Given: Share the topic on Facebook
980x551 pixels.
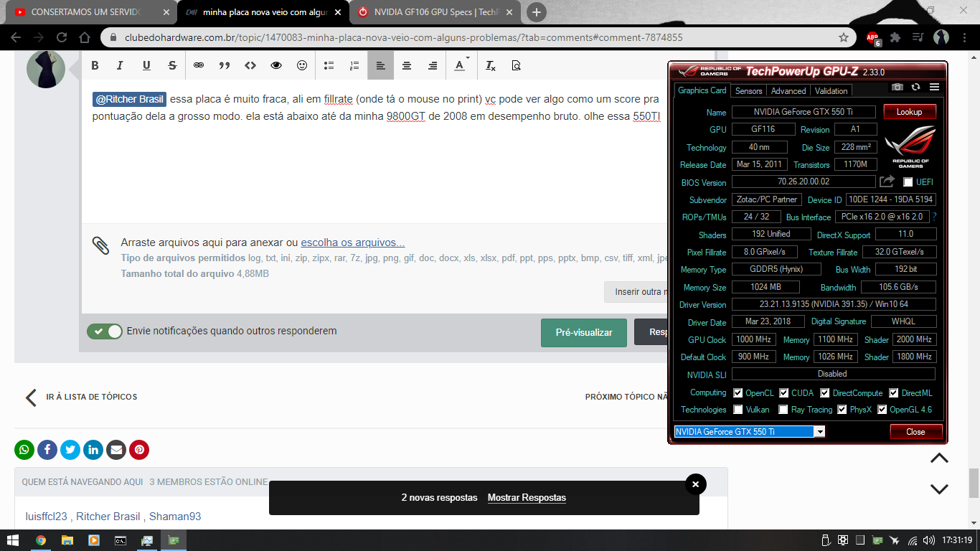Looking at the screenshot, I should [x=47, y=450].
